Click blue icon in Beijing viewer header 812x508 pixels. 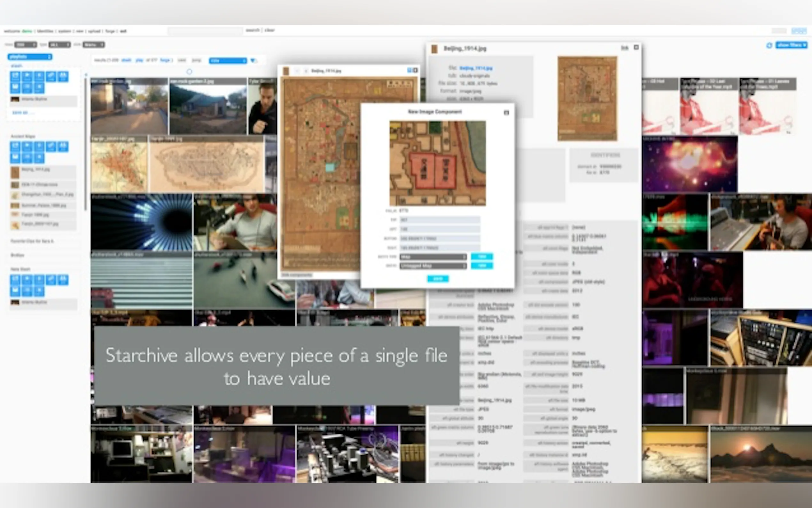click(x=409, y=70)
